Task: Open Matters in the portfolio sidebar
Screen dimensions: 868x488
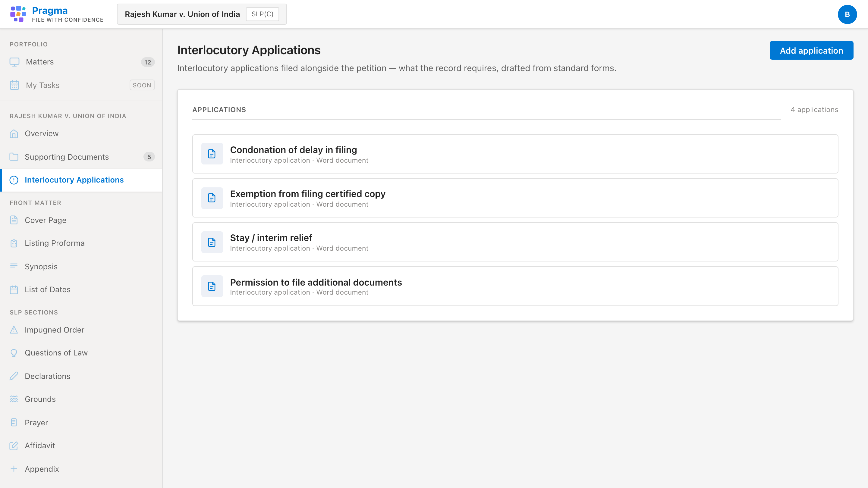Action: [81, 62]
